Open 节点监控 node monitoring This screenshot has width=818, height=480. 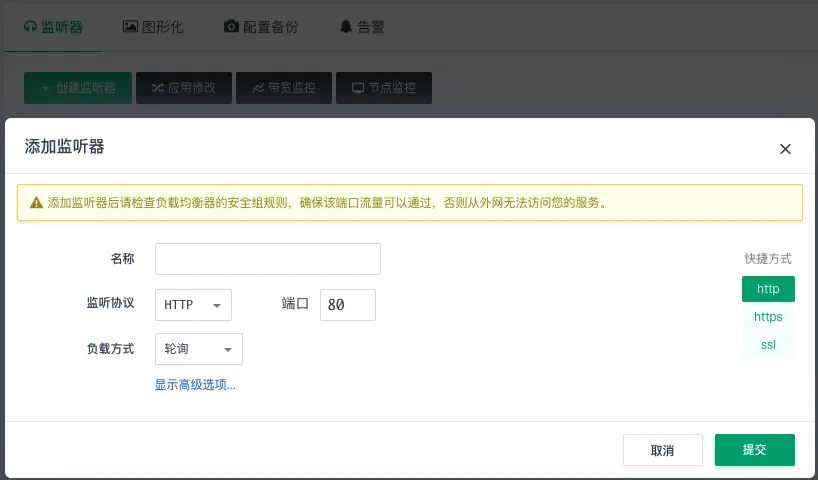[384, 88]
